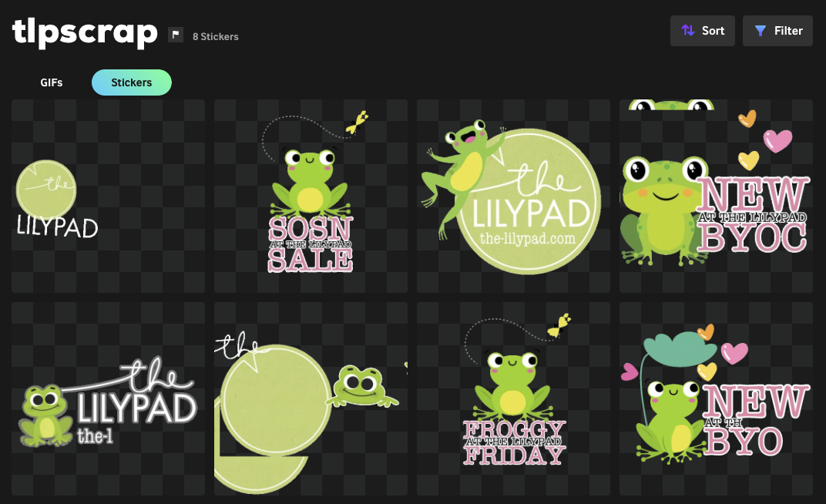The height and width of the screenshot is (504, 826).
Task: Click the Sort up-down arrows icon
Action: [x=688, y=31]
